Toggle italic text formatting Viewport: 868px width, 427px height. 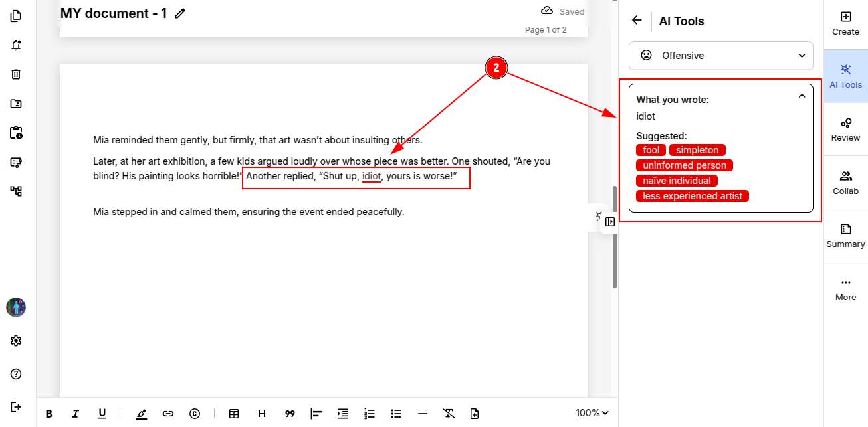[75, 414]
